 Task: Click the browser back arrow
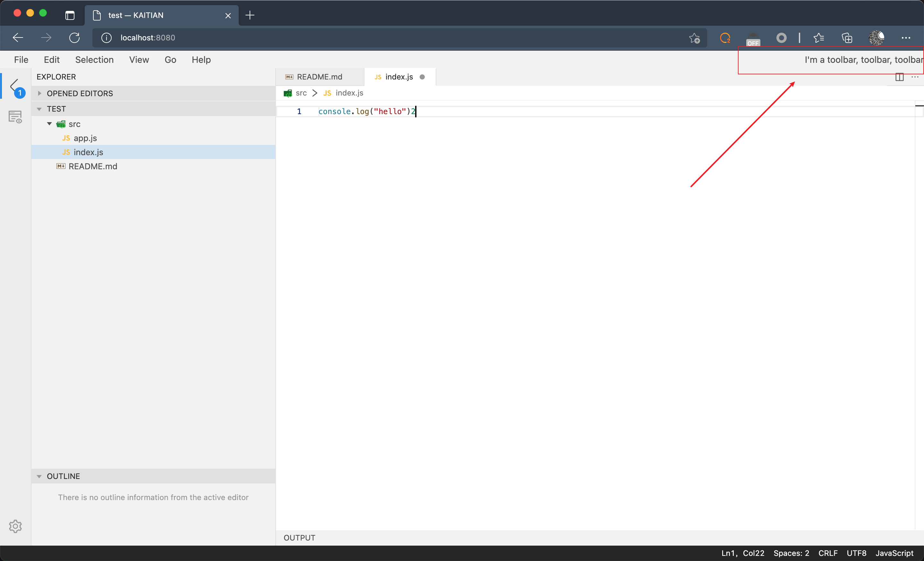pyautogui.click(x=18, y=38)
